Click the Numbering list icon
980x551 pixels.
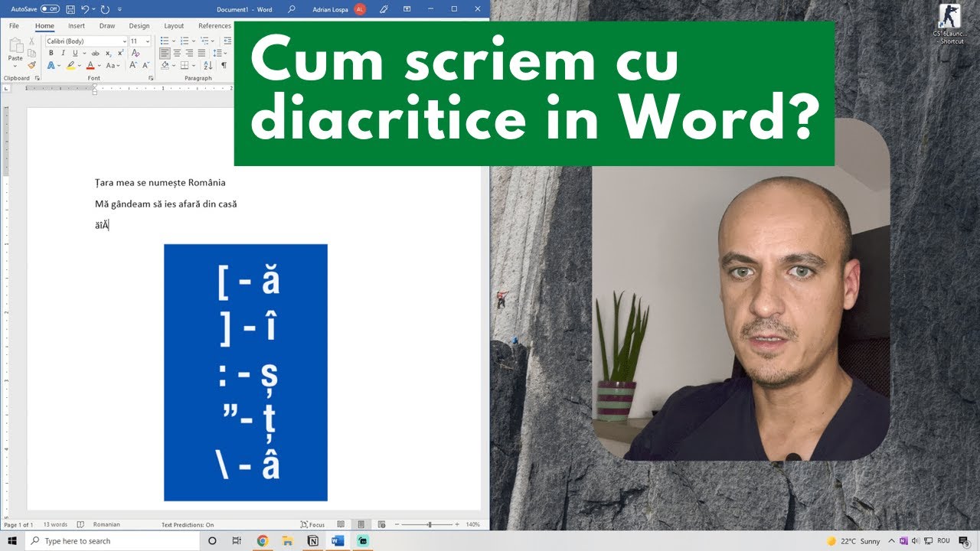click(x=184, y=41)
